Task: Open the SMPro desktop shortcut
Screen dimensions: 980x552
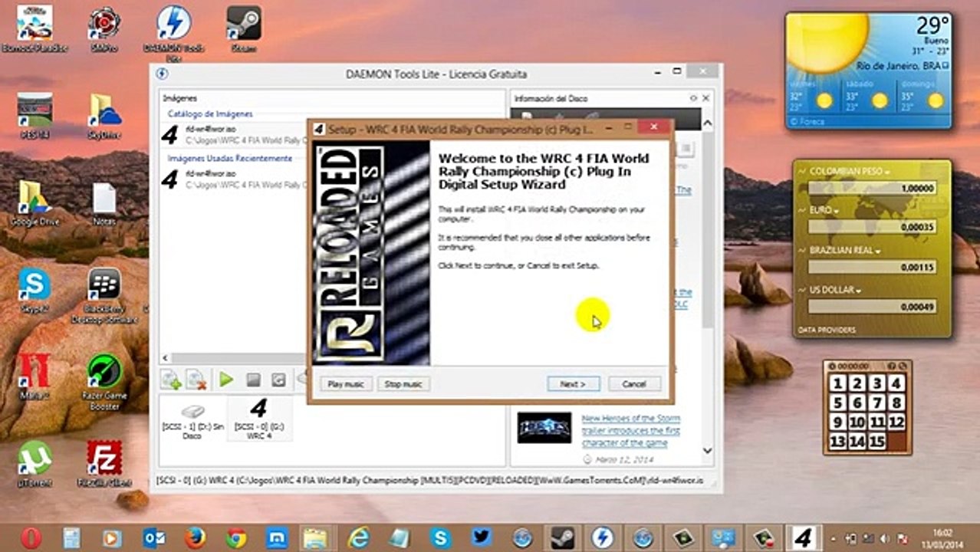Action: [x=104, y=29]
